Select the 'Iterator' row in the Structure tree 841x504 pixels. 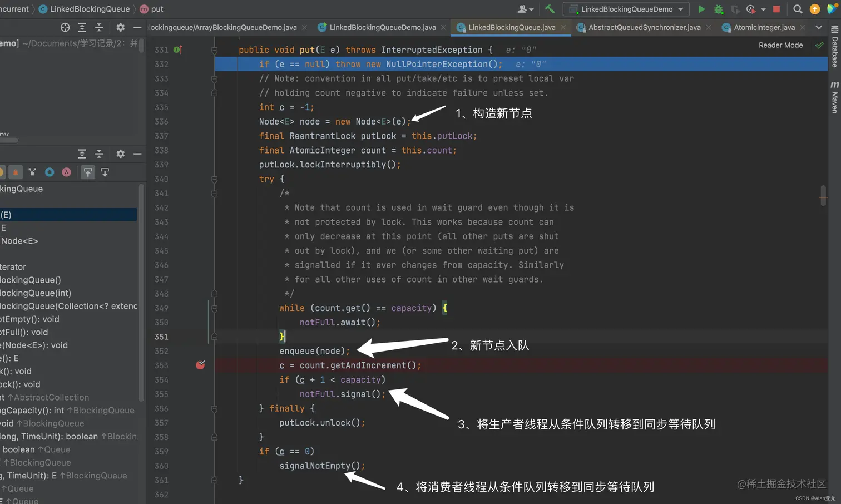point(13,267)
